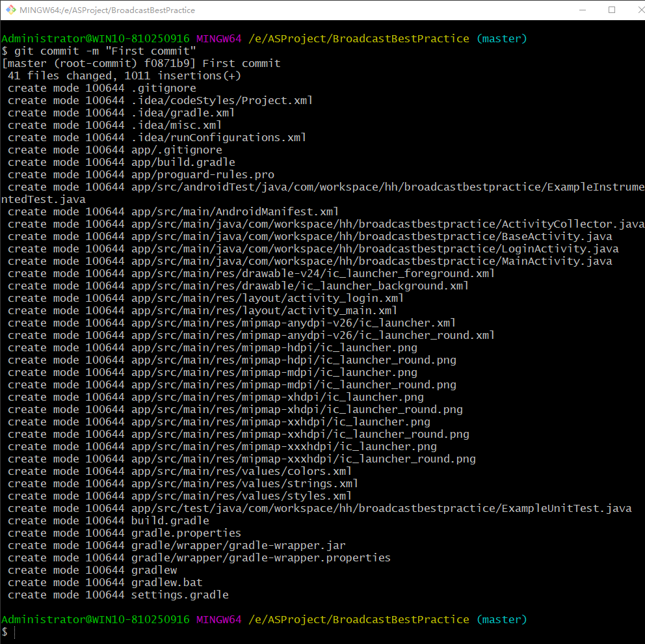Click the app/.gitignore line
The width and height of the screenshot is (645, 644).
(x=115, y=150)
